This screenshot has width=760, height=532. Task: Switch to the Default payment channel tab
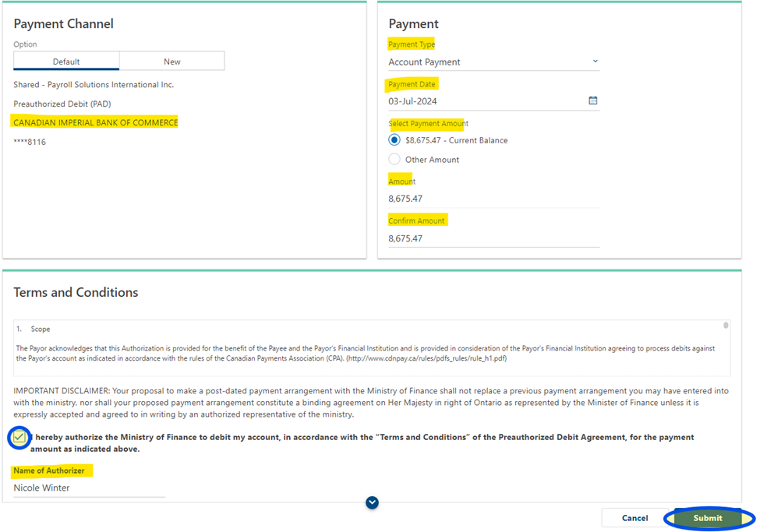click(66, 62)
